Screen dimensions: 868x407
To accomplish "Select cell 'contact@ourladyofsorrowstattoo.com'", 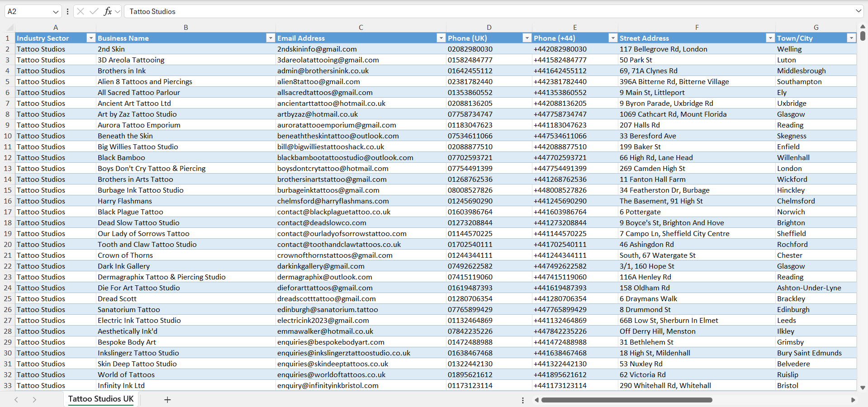I will 361,233.
